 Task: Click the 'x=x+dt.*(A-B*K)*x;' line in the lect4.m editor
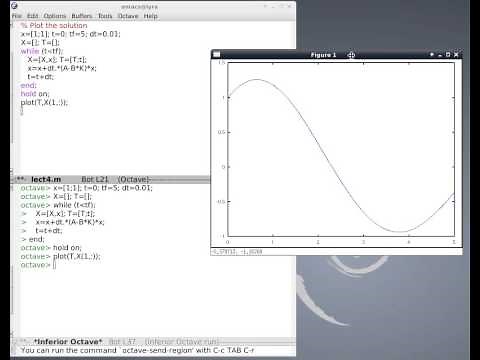62,68
